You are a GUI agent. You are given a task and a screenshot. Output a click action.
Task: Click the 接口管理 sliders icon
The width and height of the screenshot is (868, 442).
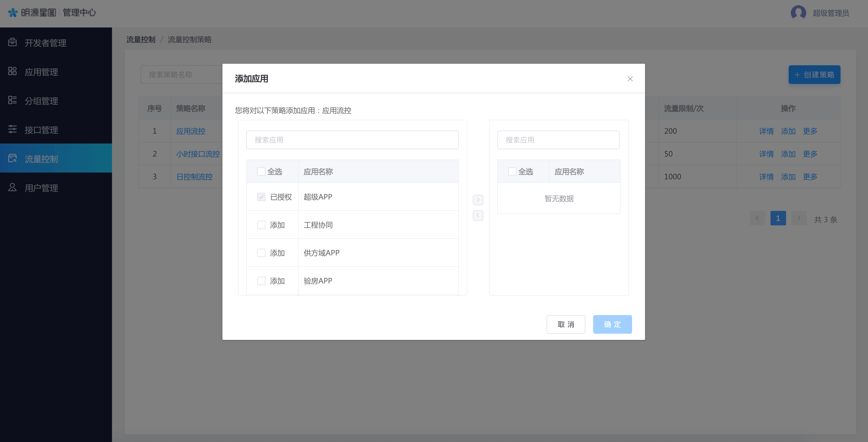tap(12, 129)
